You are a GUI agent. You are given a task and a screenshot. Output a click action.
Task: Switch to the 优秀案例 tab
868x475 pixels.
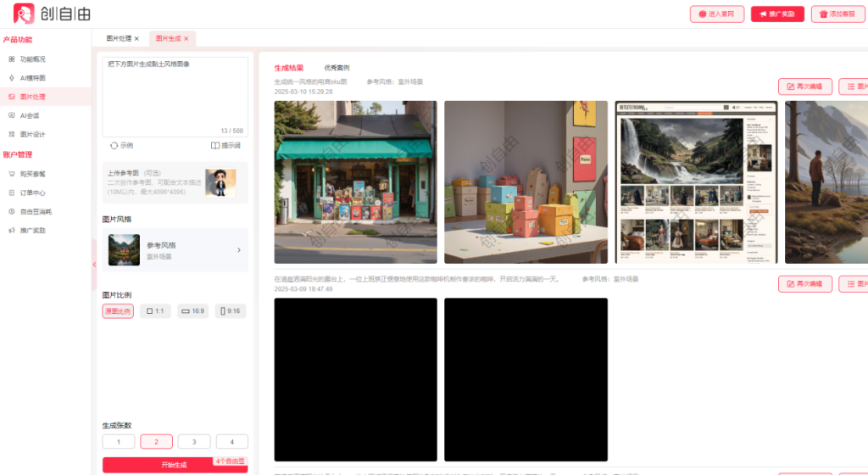(337, 68)
